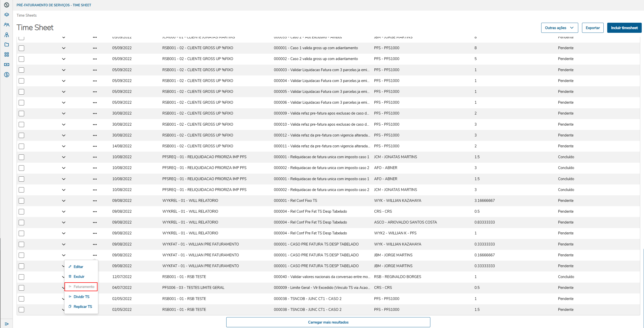Viewport: 644px width, 328px height.
Task: Open the people group sidebar icon
Action: tap(7, 25)
